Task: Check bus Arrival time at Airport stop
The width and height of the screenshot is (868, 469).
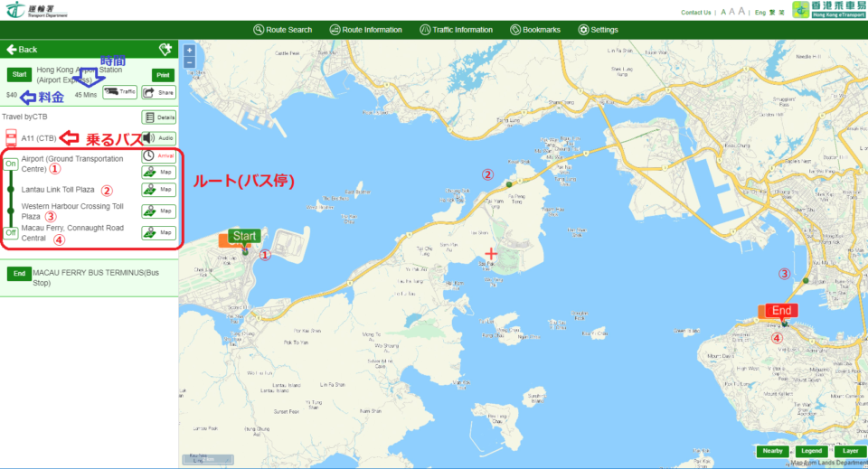Action: [158, 155]
